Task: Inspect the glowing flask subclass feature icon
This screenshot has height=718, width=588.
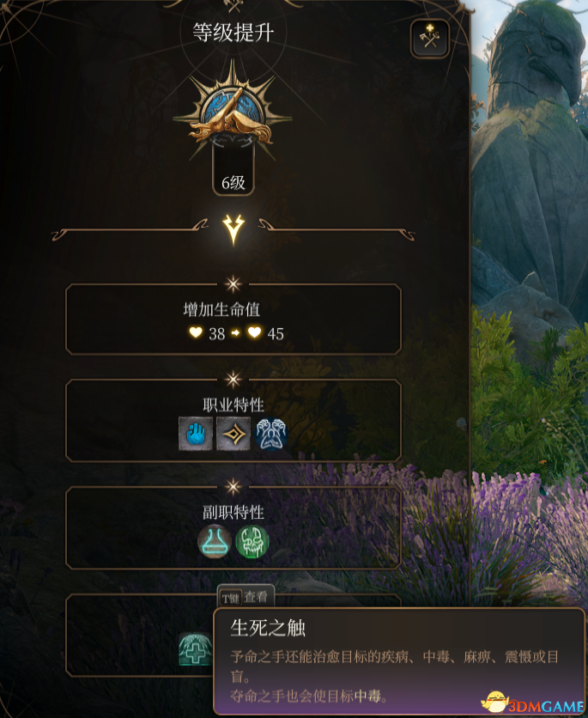Action: click(214, 541)
